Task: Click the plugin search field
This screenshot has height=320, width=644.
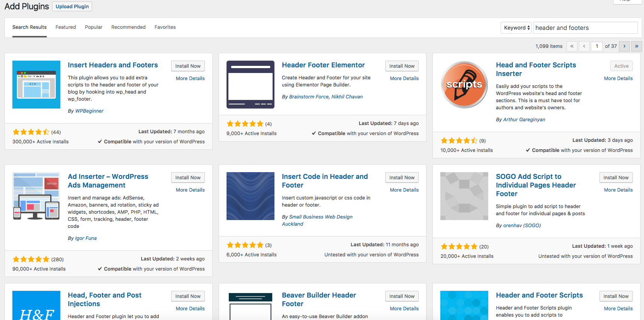Action: tap(585, 28)
